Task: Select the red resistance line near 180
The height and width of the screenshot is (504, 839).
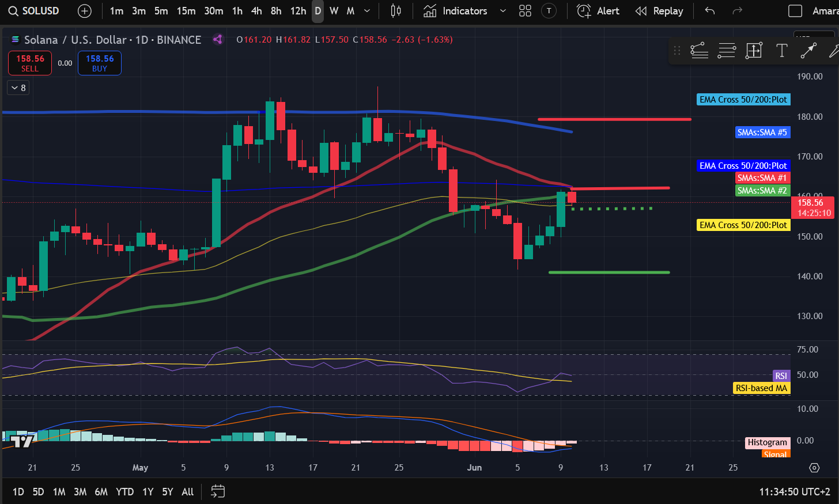Action: tap(614, 119)
